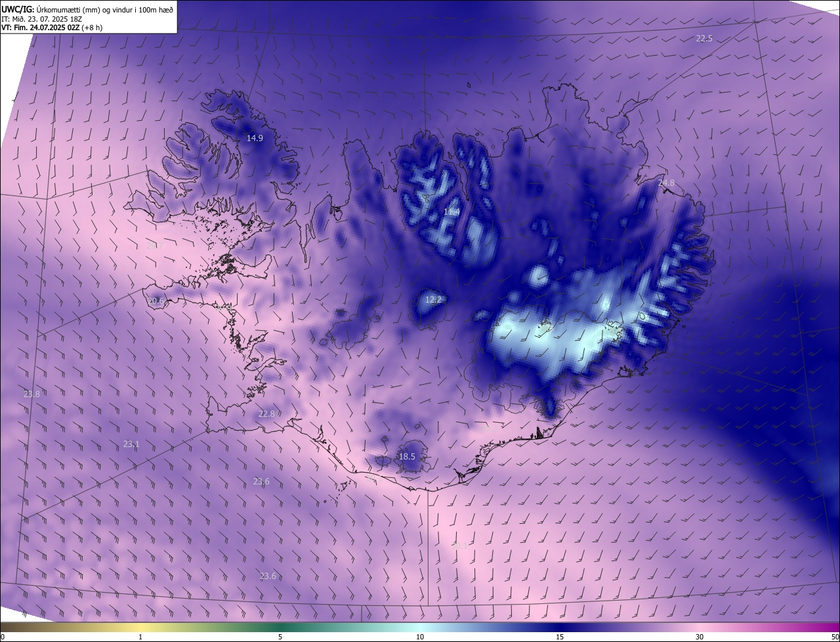Click the 20.6 value on the western peninsula

156,301
